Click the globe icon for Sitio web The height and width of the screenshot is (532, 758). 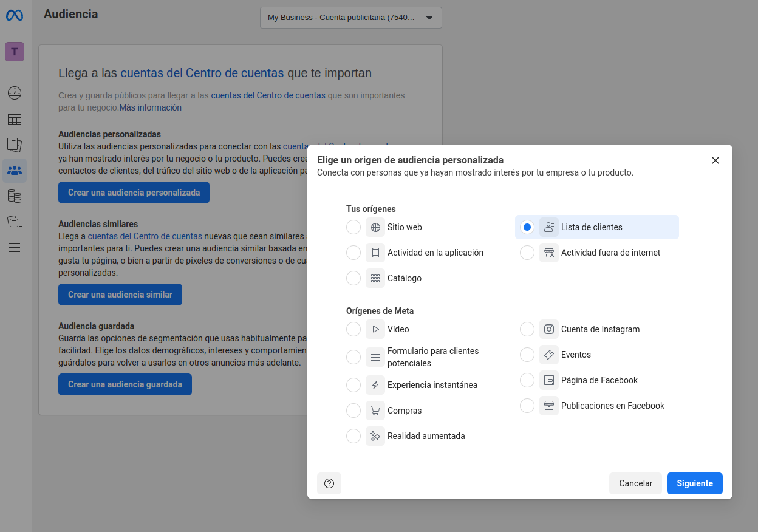click(x=375, y=227)
